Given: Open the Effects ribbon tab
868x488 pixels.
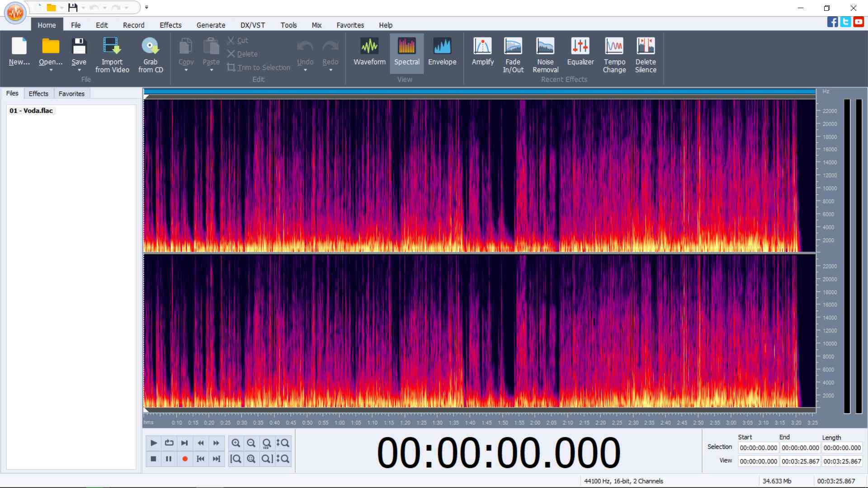Looking at the screenshot, I should coord(170,25).
